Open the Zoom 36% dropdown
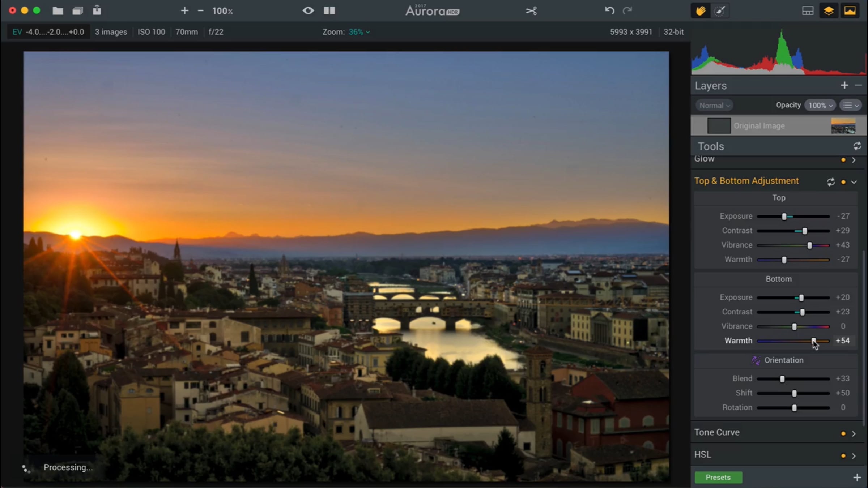 click(359, 32)
